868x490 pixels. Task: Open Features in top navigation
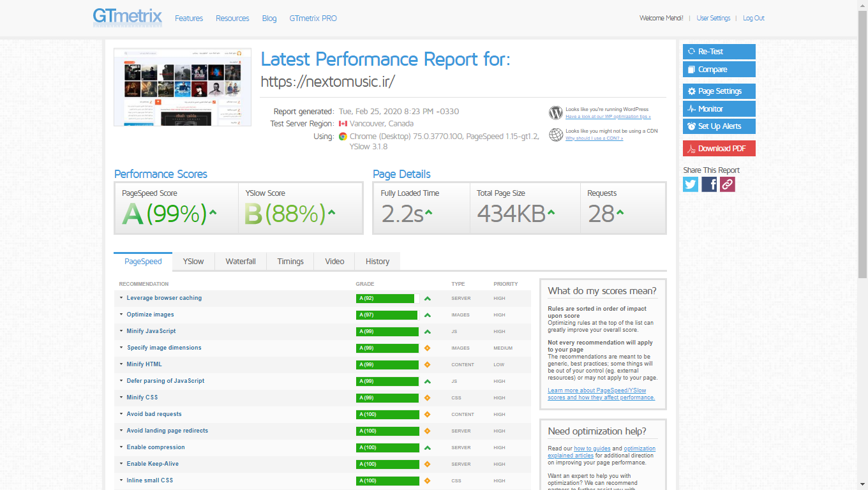189,19
